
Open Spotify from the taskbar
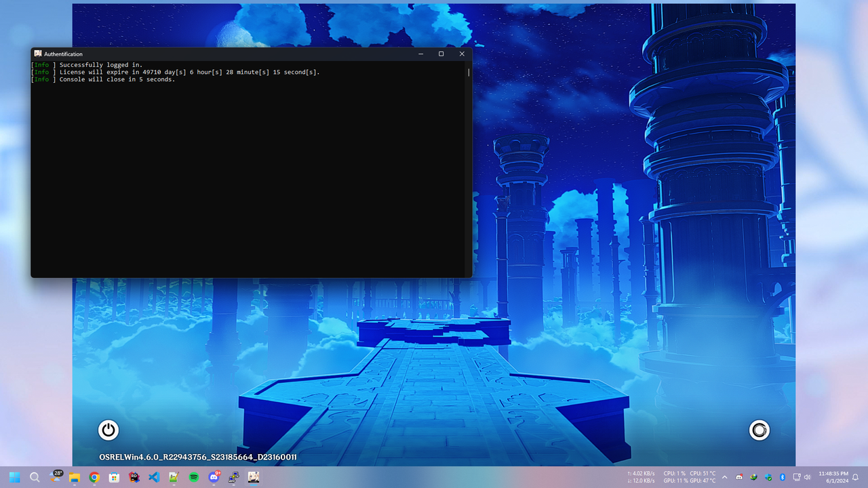[x=194, y=477]
